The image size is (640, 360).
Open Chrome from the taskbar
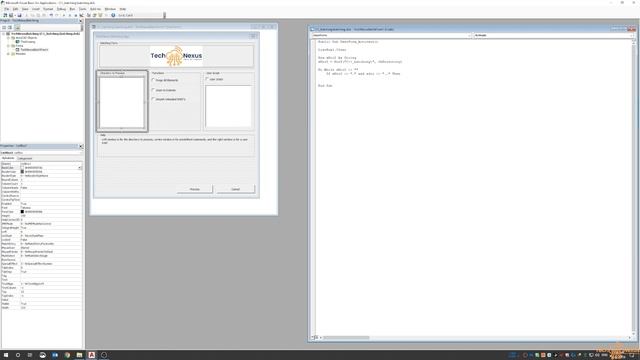pos(67,355)
